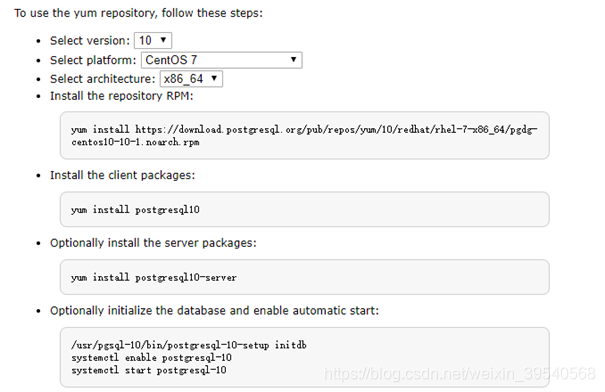Screen dimensions: 605x392
Task: Click the 'Select version:' label
Action: point(90,41)
